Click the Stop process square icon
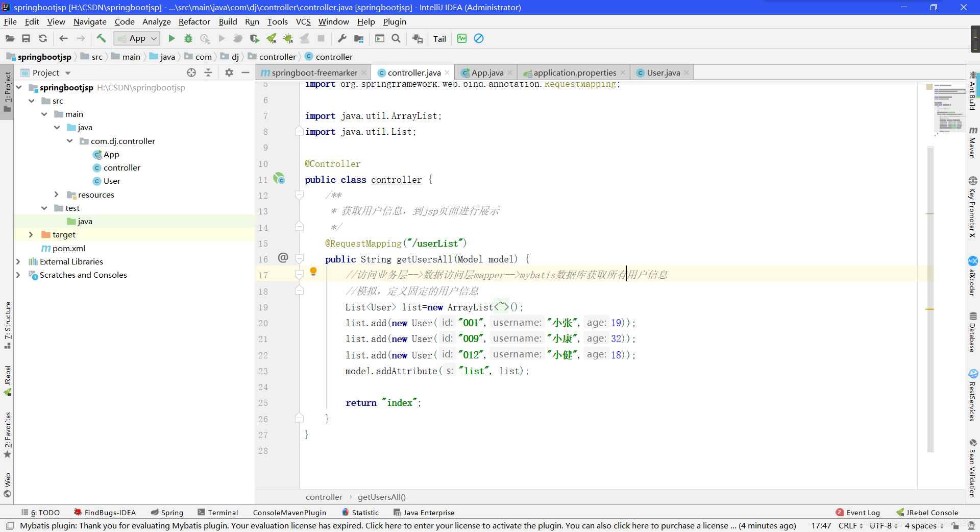Image resolution: width=980 pixels, height=532 pixels. [x=321, y=38]
